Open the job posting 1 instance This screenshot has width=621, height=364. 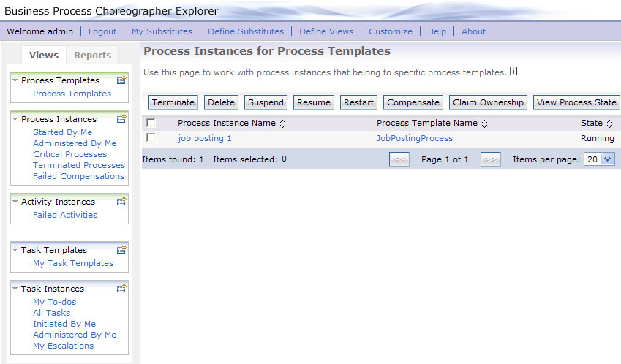coord(204,138)
